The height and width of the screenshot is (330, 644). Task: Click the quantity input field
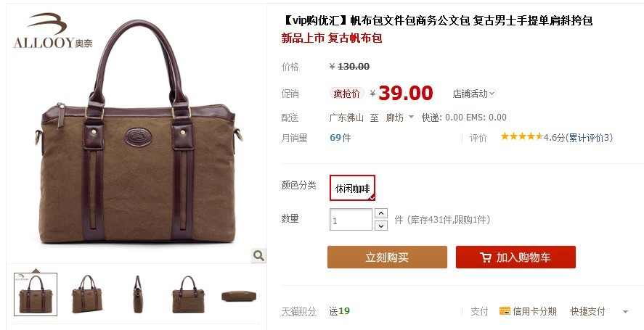pyautogui.click(x=351, y=220)
